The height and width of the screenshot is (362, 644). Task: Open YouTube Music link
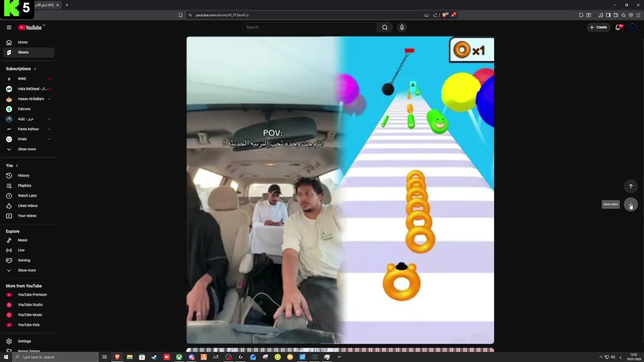coord(29,315)
